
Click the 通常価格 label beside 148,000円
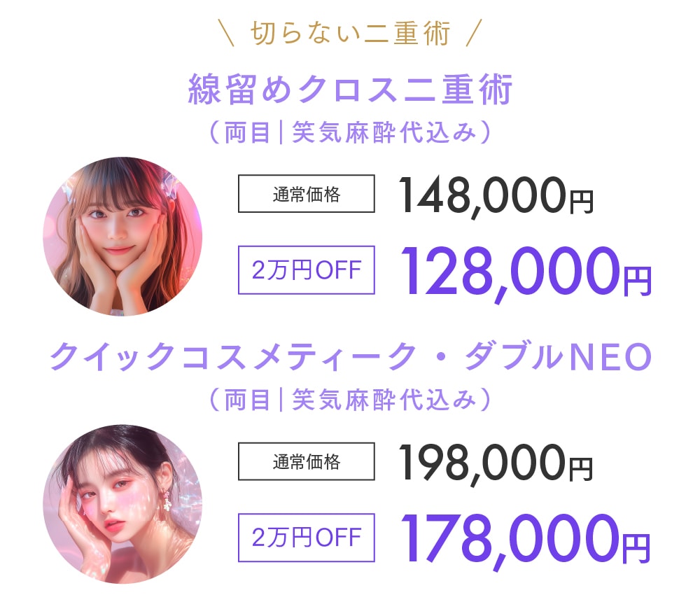tap(306, 195)
